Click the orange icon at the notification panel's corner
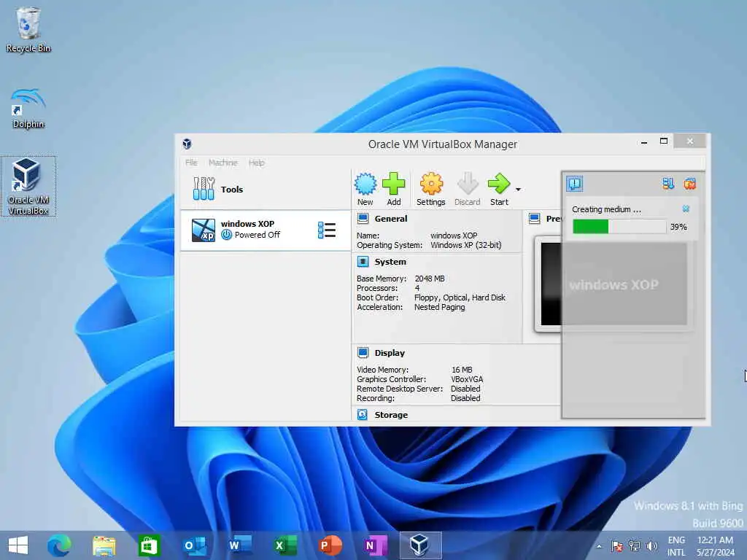 [690, 183]
